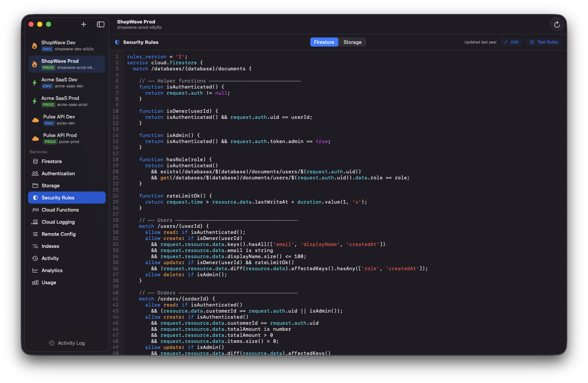Toggle the sidebar visibility

point(100,24)
